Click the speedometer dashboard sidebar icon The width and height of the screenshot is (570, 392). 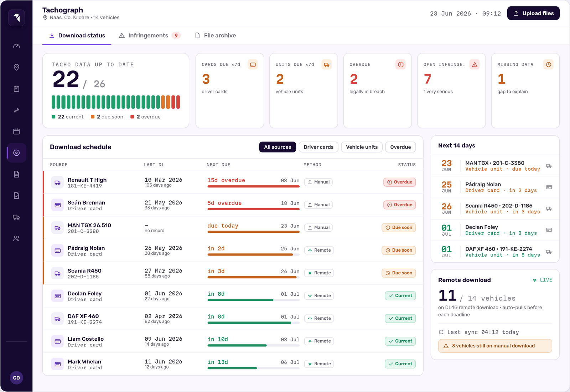coord(16,46)
